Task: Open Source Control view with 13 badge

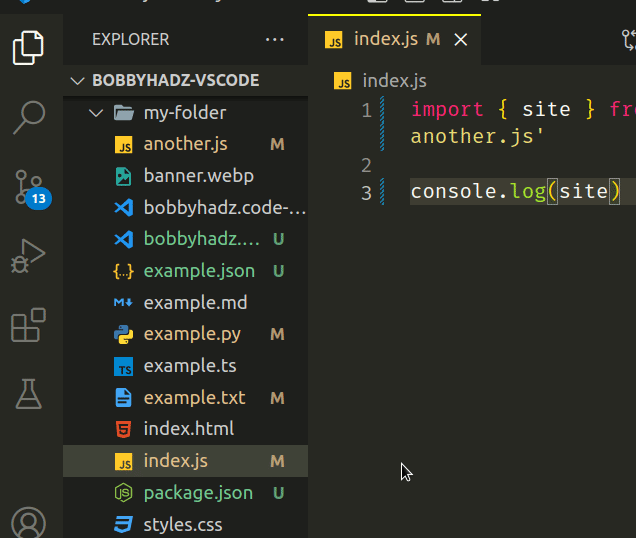Action: click(x=32, y=189)
